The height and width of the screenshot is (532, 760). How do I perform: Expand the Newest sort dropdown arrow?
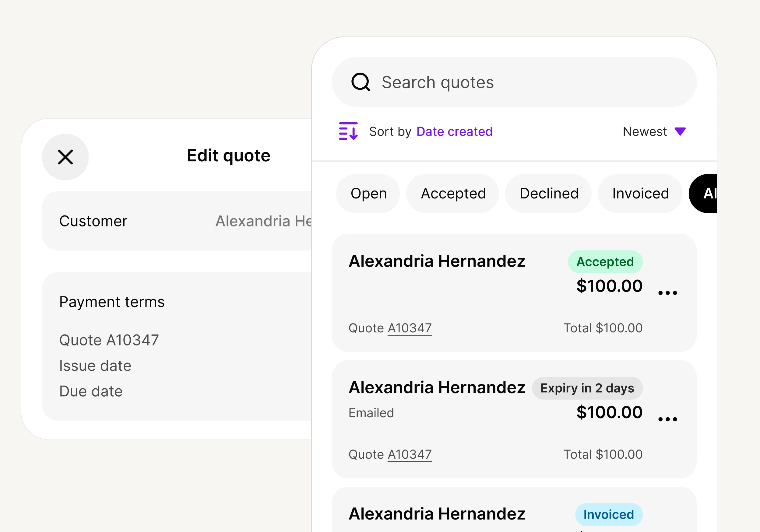pyautogui.click(x=680, y=131)
